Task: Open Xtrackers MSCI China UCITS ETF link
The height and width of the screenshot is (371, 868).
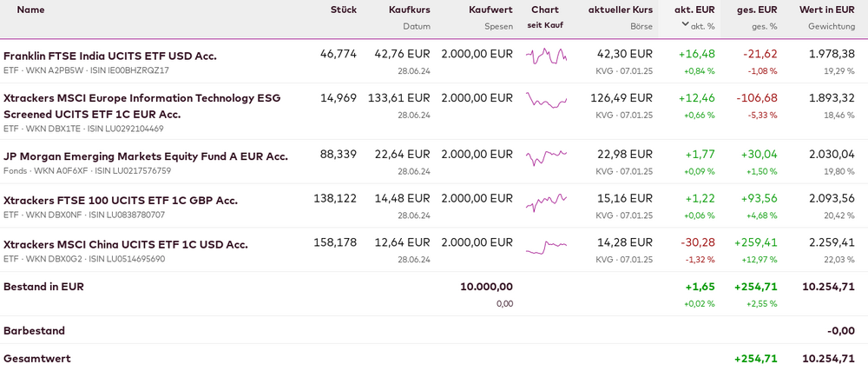Action: 126,244
